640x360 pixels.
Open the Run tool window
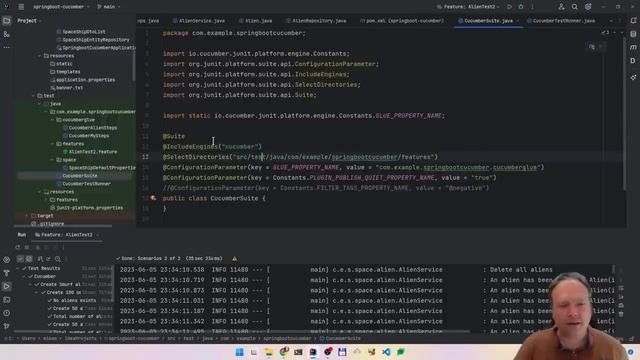click(7, 287)
